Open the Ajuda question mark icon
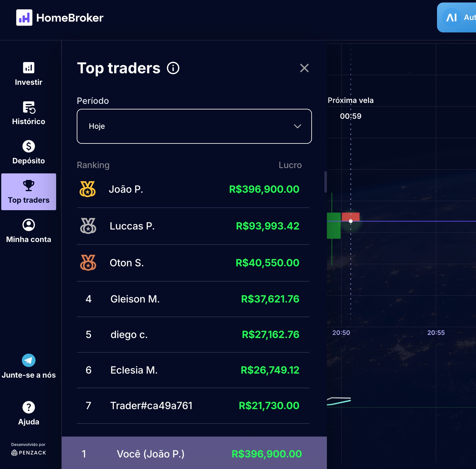 coord(29,407)
